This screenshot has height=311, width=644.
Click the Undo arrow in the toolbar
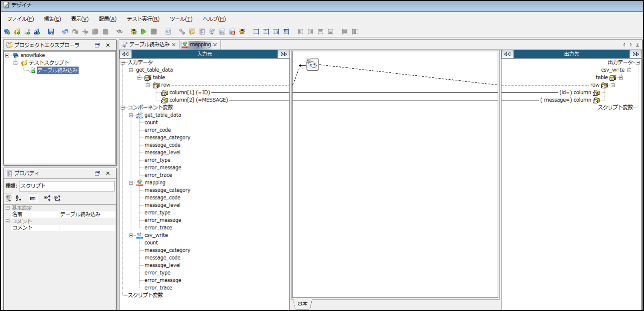[65, 32]
